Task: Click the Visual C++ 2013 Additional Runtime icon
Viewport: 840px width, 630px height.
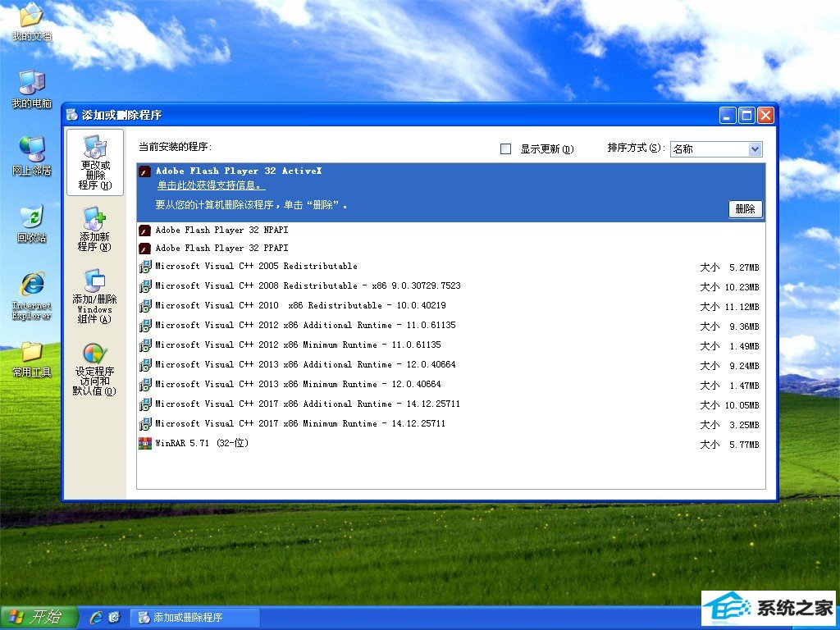Action: pyautogui.click(x=144, y=365)
